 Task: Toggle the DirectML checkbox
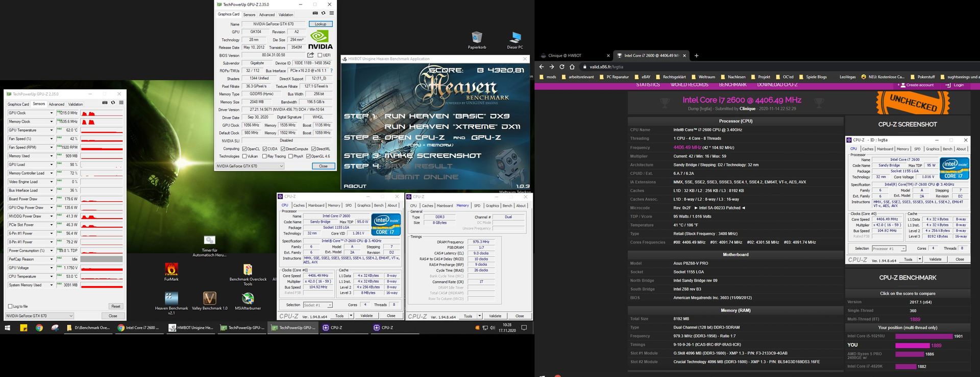[x=313, y=149]
